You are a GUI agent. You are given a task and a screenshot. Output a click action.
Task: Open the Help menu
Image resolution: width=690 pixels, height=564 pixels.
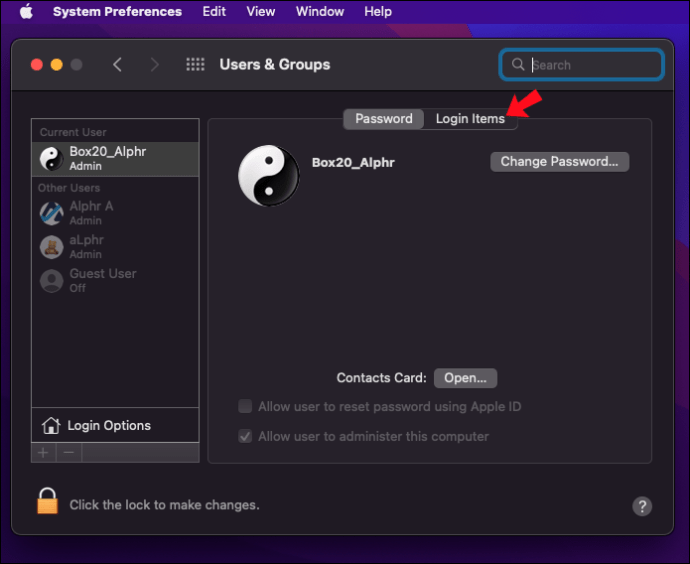pyautogui.click(x=378, y=11)
